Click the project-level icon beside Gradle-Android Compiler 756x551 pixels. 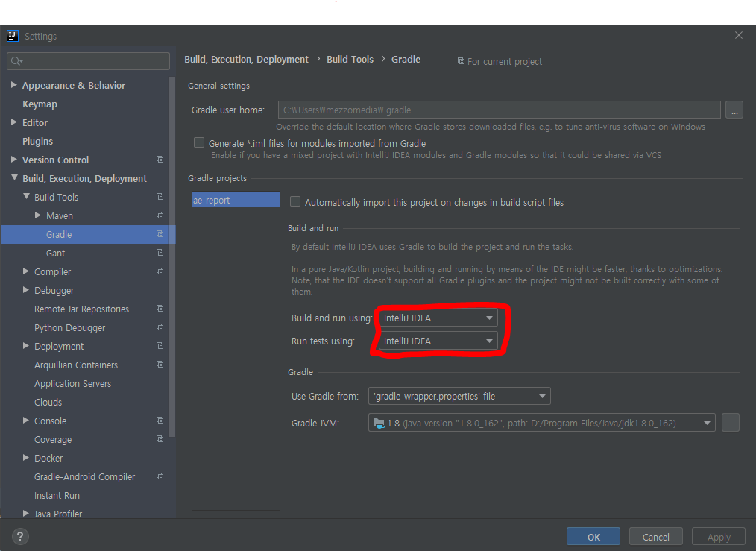point(160,476)
